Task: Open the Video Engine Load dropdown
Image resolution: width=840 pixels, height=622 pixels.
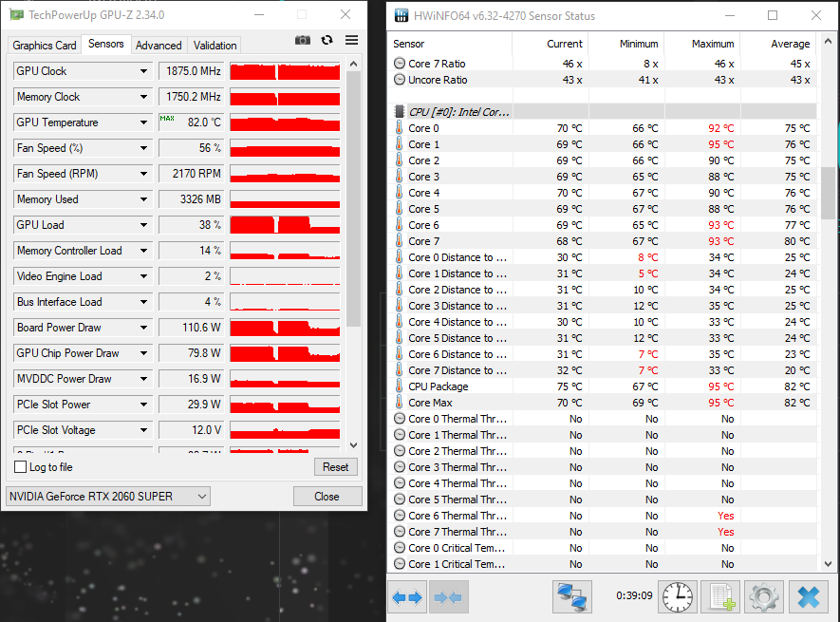Action: (x=143, y=276)
